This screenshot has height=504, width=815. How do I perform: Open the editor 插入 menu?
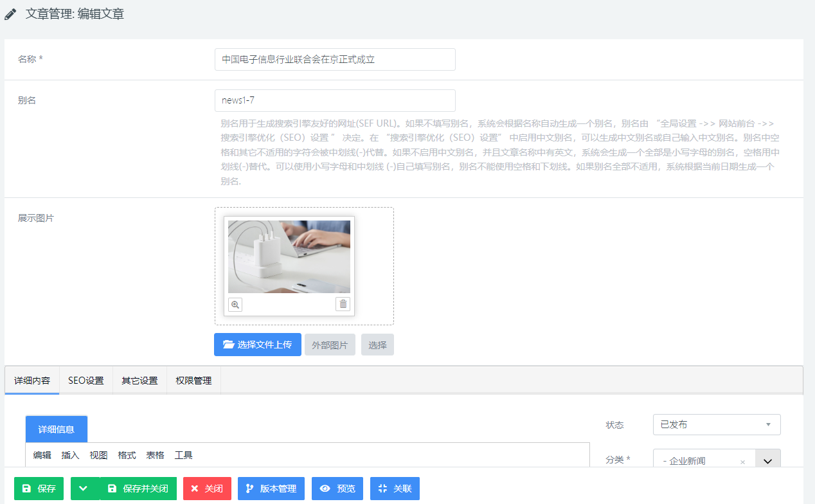pyautogui.click(x=70, y=455)
